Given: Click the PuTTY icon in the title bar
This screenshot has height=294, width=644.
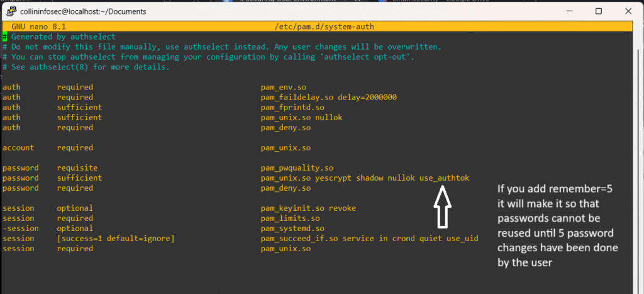Looking at the screenshot, I should [x=11, y=11].
